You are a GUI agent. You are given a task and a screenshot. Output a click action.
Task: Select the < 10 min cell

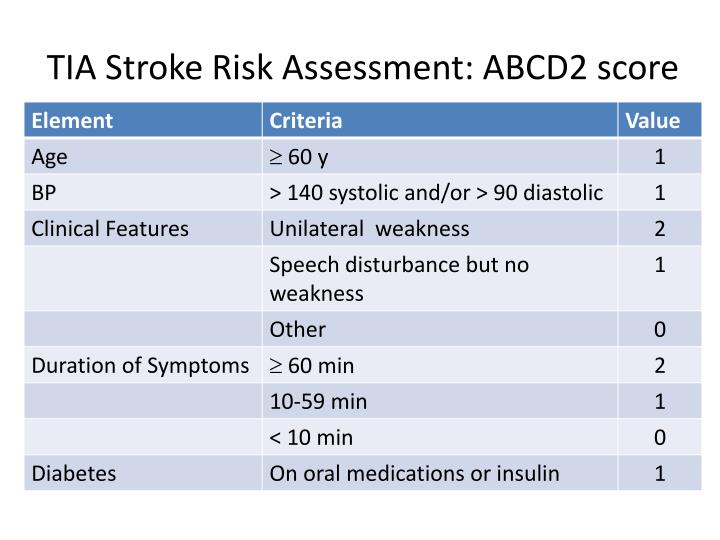coord(440,437)
